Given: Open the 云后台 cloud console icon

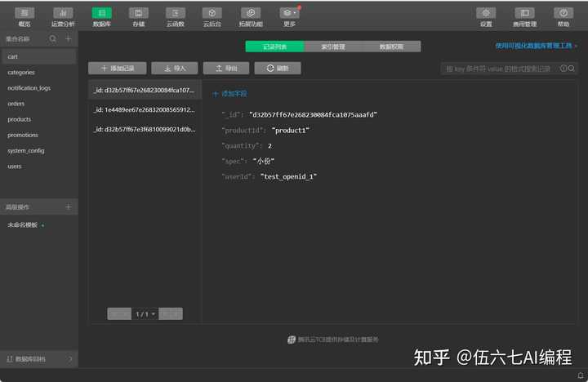Looking at the screenshot, I should [x=213, y=16].
